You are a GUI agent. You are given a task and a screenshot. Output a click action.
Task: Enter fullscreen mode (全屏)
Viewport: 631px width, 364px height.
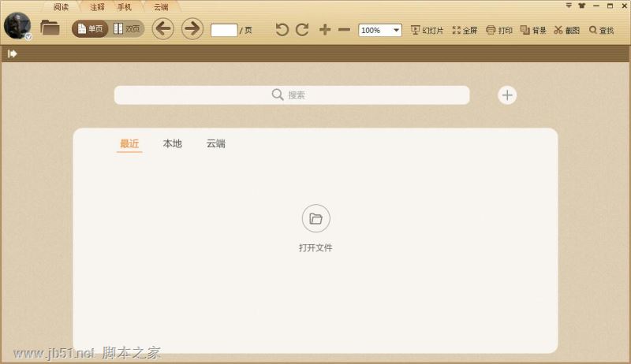pos(465,30)
